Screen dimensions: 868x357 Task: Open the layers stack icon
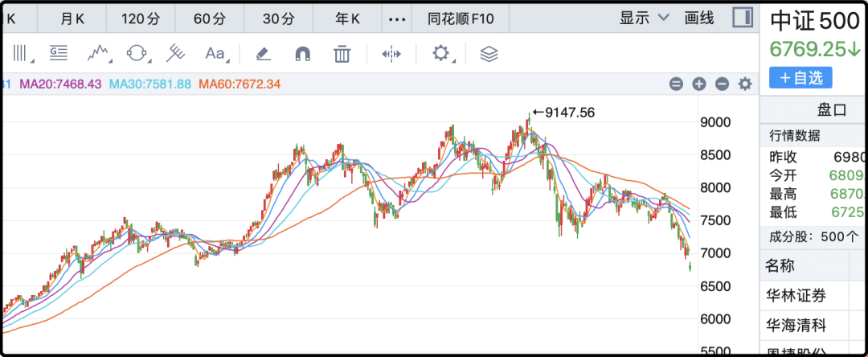pos(489,54)
